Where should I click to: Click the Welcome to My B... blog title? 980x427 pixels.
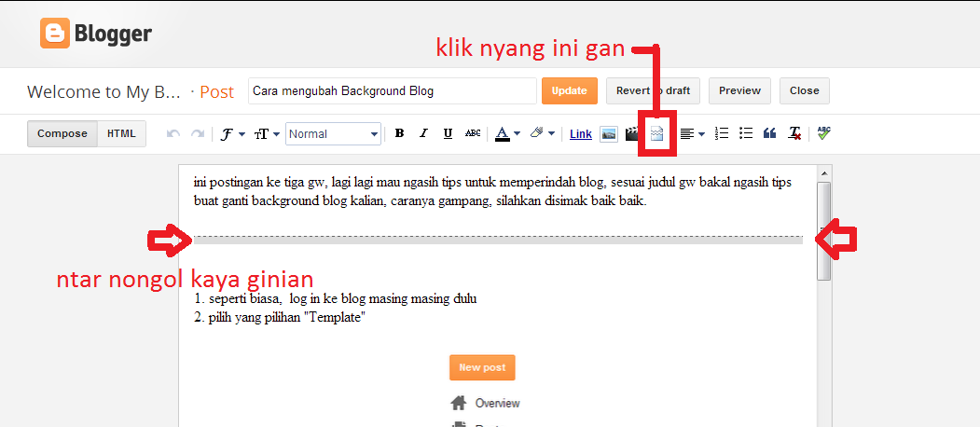(x=104, y=92)
